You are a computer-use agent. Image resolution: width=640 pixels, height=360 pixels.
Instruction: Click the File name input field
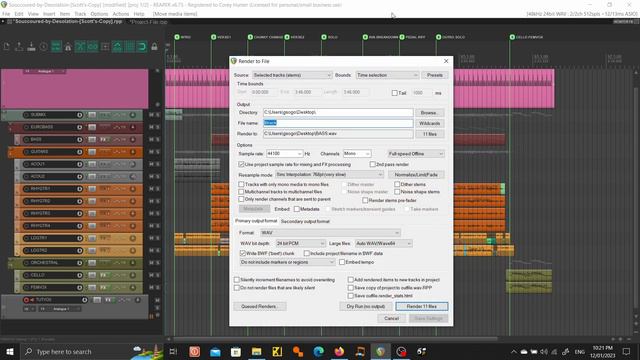click(x=338, y=123)
